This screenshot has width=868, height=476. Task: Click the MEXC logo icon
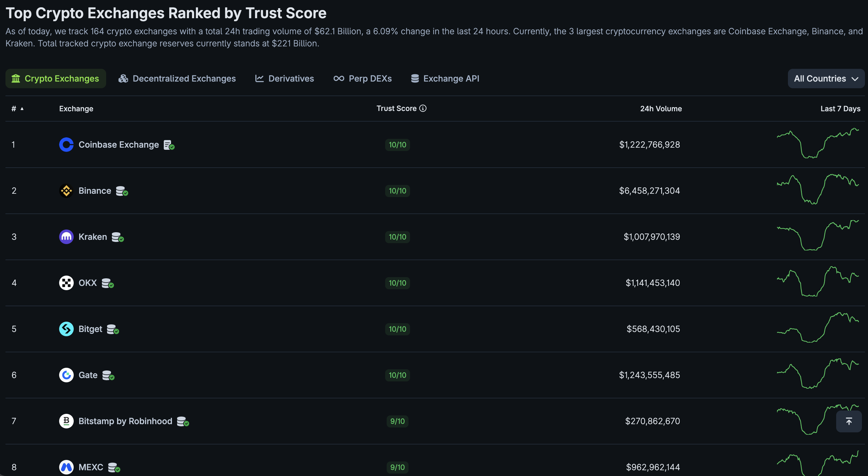[x=66, y=467]
